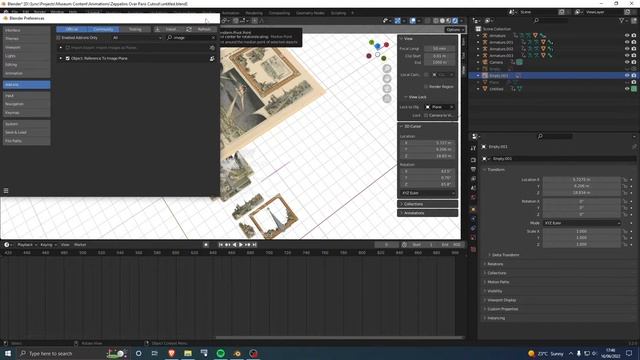
Task: Hide Armature.001 in viewport via eye icon
Action: (627, 42)
